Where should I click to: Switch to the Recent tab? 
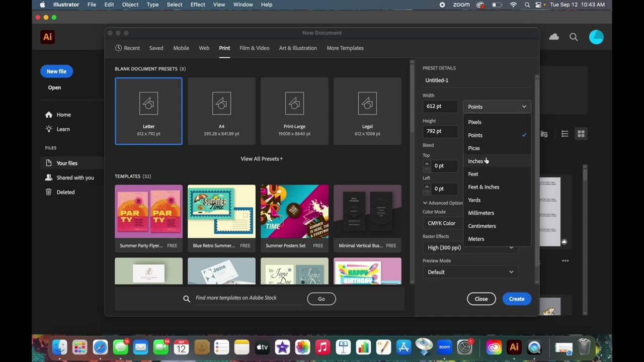127,48
